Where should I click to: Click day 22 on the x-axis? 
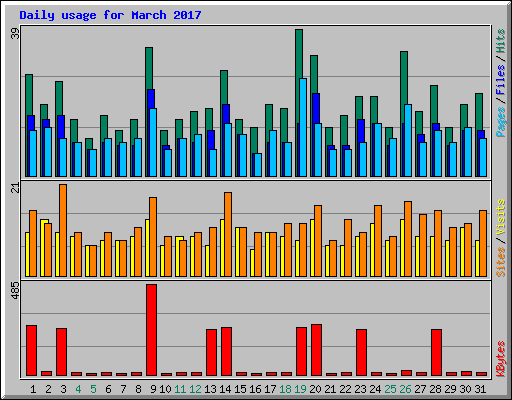pos(345,389)
